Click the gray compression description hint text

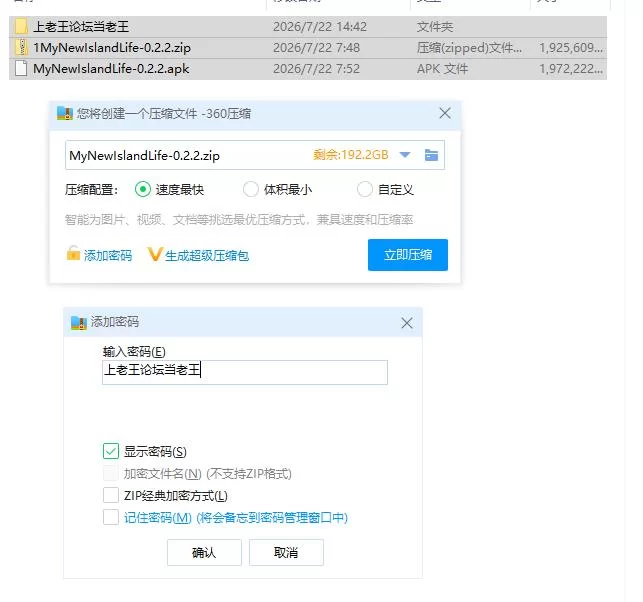coord(239,220)
